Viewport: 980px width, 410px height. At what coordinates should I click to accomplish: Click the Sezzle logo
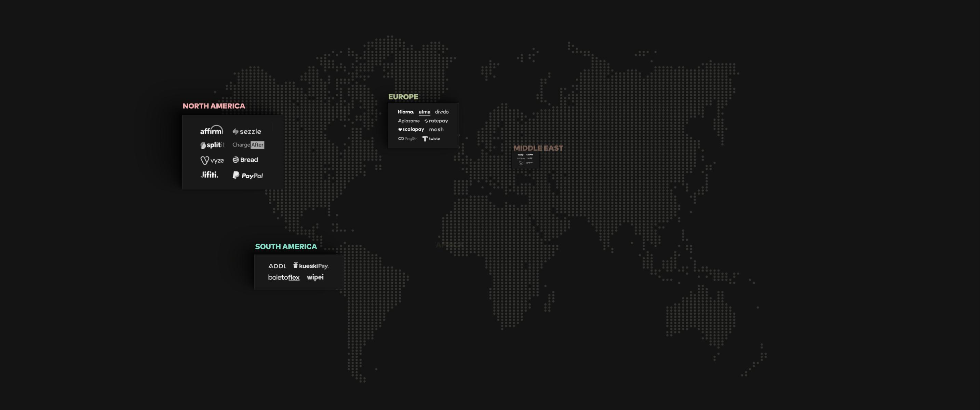point(247,132)
